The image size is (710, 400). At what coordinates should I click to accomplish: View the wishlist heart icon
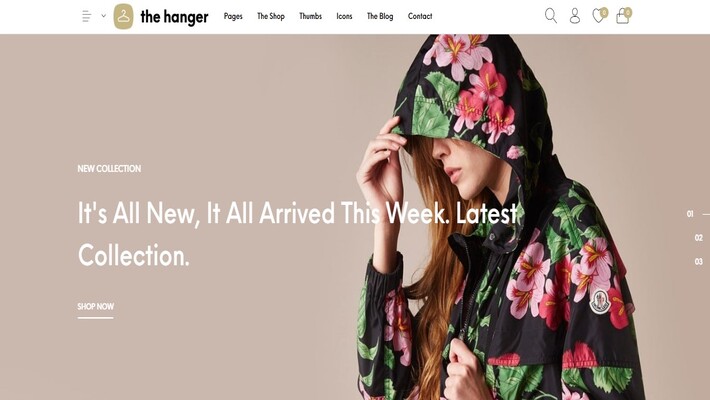[x=598, y=17]
